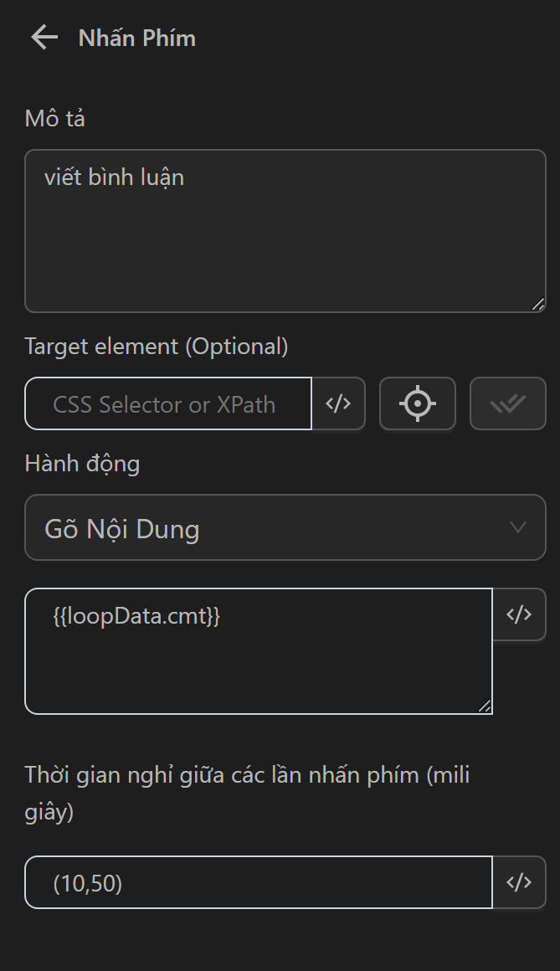Click the chevron arrow of Hành động dropdown
Image resolution: width=560 pixels, height=971 pixels.
point(518,527)
